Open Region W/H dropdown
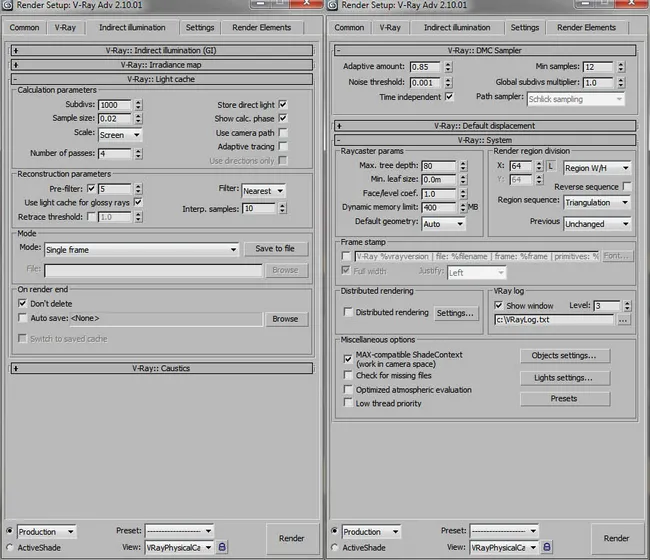Image resolution: width=650 pixels, height=560 pixels. pyautogui.click(x=597, y=168)
